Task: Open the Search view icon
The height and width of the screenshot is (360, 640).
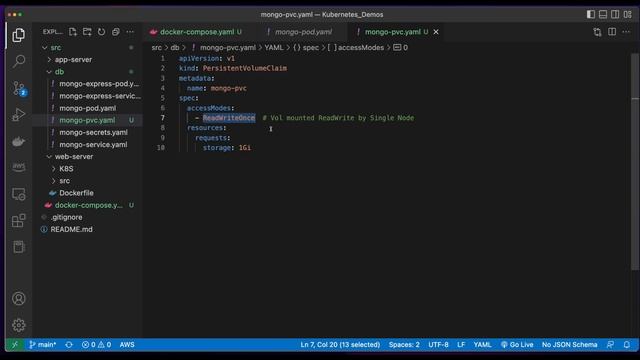Action: tap(18, 61)
